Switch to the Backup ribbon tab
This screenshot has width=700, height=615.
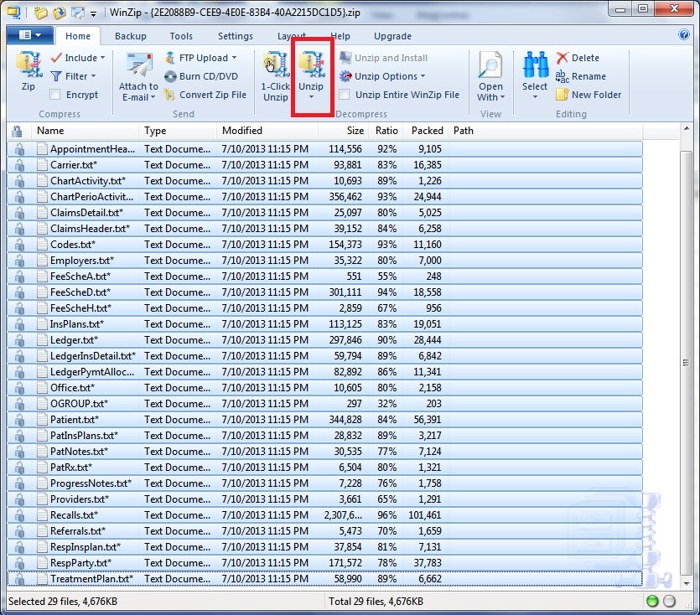pos(130,36)
